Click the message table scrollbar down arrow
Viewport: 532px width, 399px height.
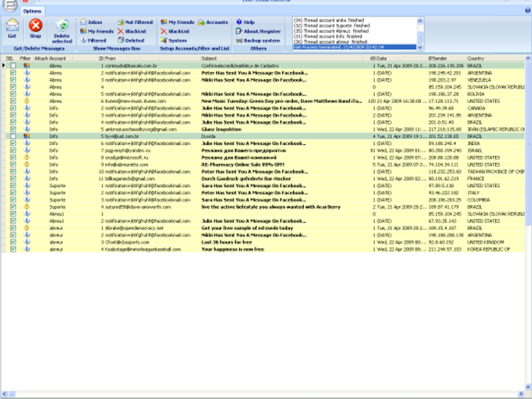pyautogui.click(x=528, y=387)
